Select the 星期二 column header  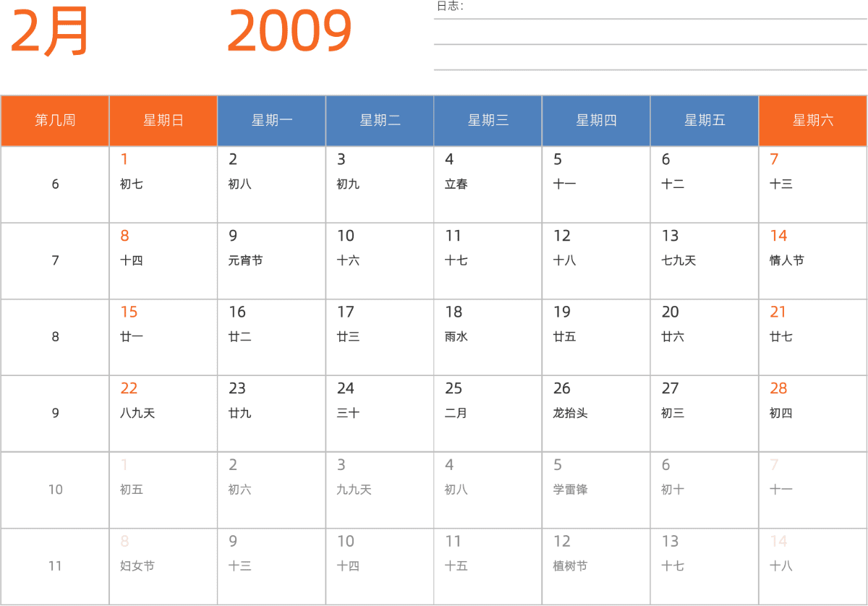380,121
